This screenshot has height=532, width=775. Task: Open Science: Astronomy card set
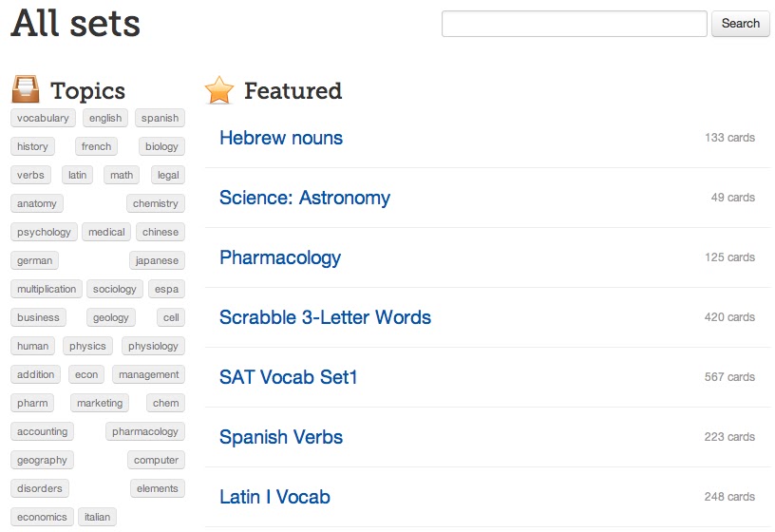click(x=305, y=198)
